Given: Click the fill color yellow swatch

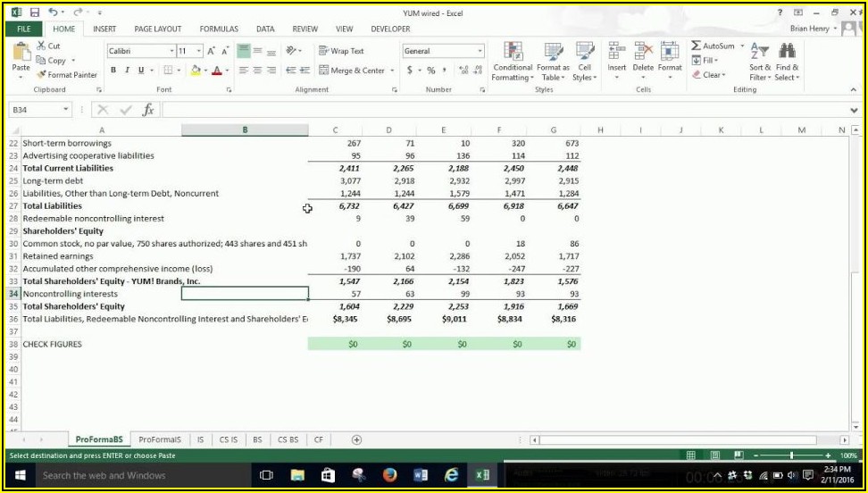Looking at the screenshot, I should click(194, 71).
